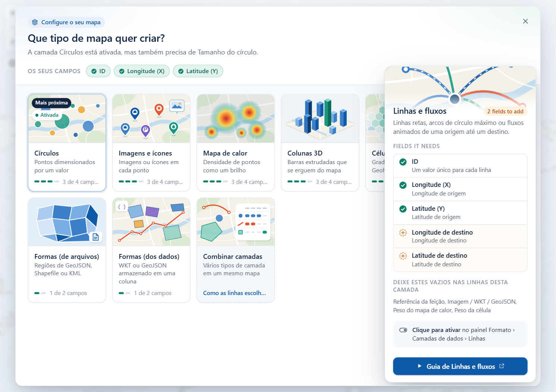Select the Colunas 3D card
Image resolution: width=556 pixels, height=392 pixels.
tap(320, 142)
